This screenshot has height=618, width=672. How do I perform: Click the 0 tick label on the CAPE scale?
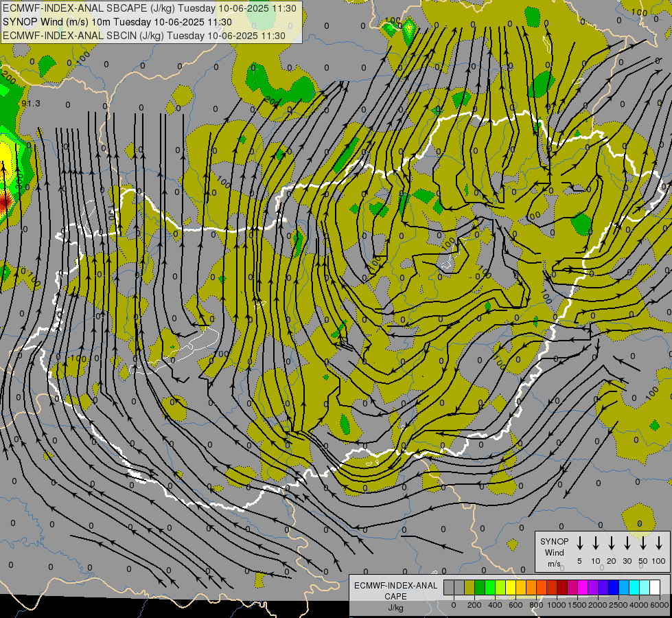coord(454,605)
